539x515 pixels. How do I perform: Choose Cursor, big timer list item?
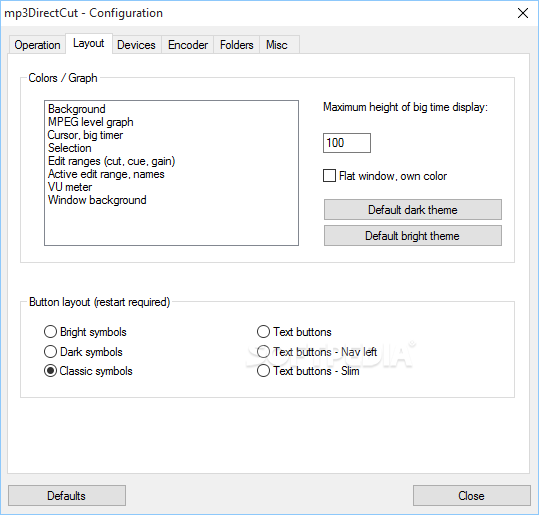[171, 135]
